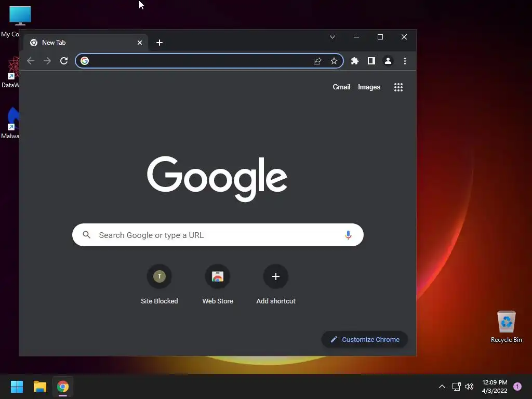532x399 pixels.
Task: Open the Google apps grid
Action: [x=398, y=87]
